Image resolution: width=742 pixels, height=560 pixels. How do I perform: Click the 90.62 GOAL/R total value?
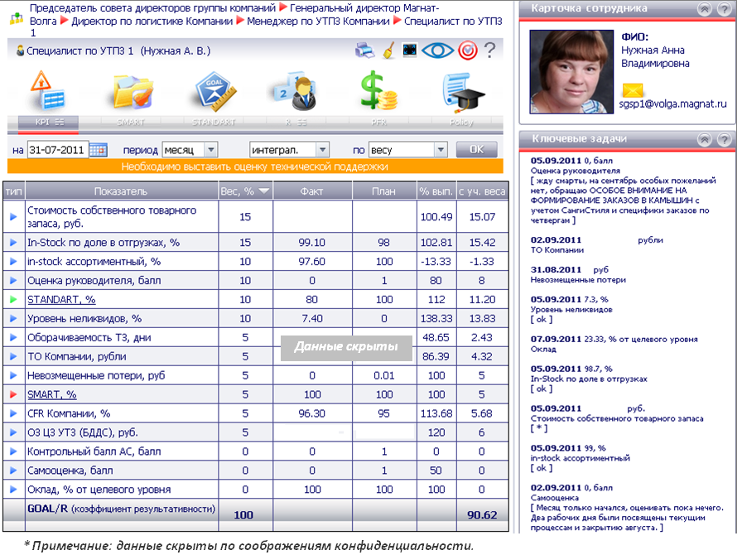point(482,515)
